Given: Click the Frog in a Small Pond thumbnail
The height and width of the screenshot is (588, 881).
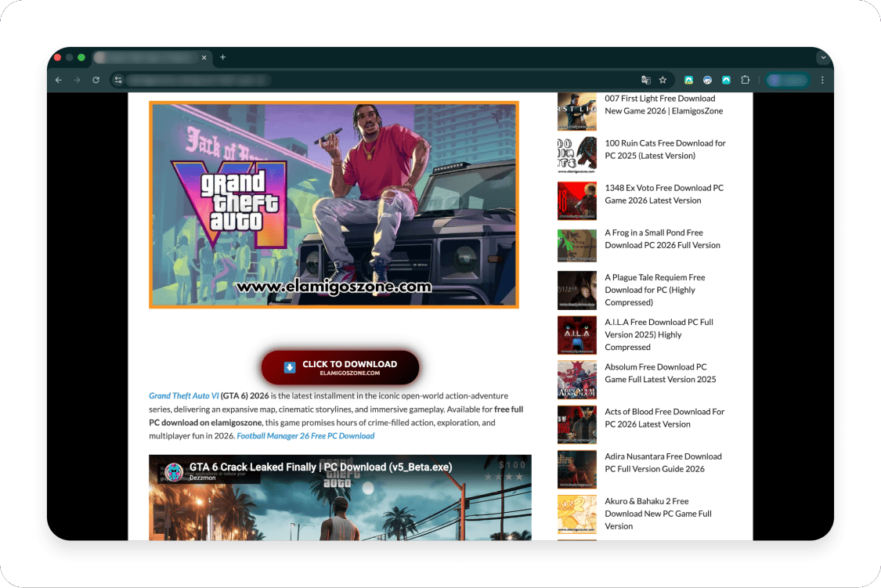Looking at the screenshot, I should pos(577,245).
